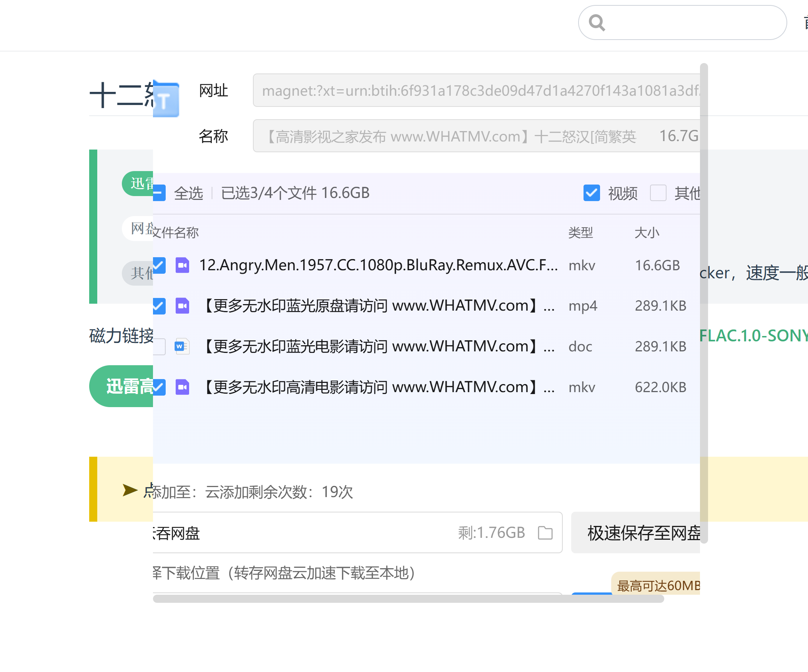Uncheck the 289.1KB mp4 file checkbox
The width and height of the screenshot is (808, 672).
point(159,306)
